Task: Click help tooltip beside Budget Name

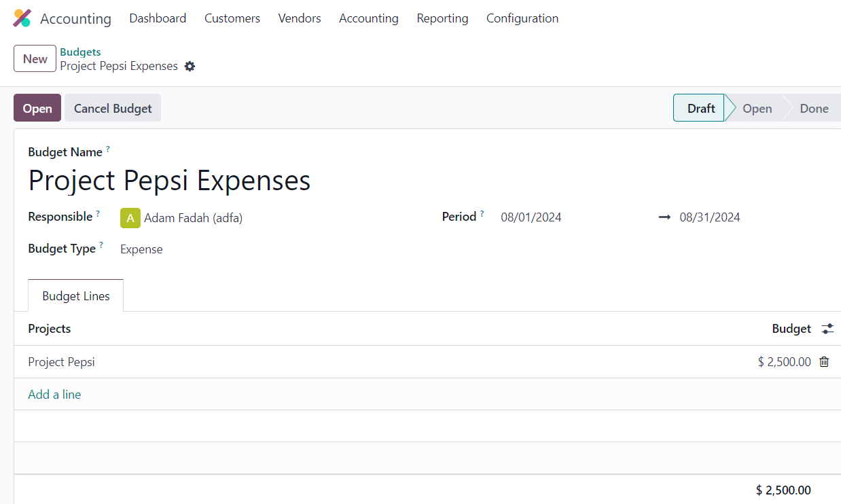Action: pyautogui.click(x=108, y=148)
